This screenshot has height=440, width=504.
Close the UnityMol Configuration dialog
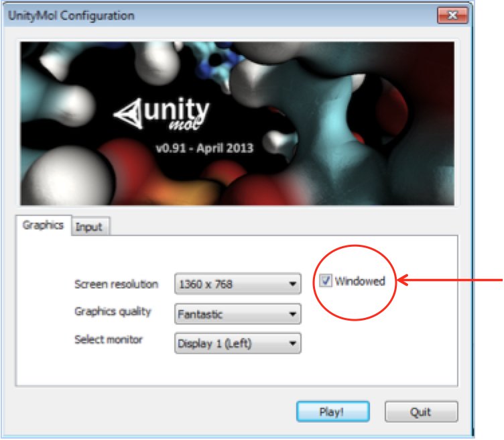[x=452, y=15]
